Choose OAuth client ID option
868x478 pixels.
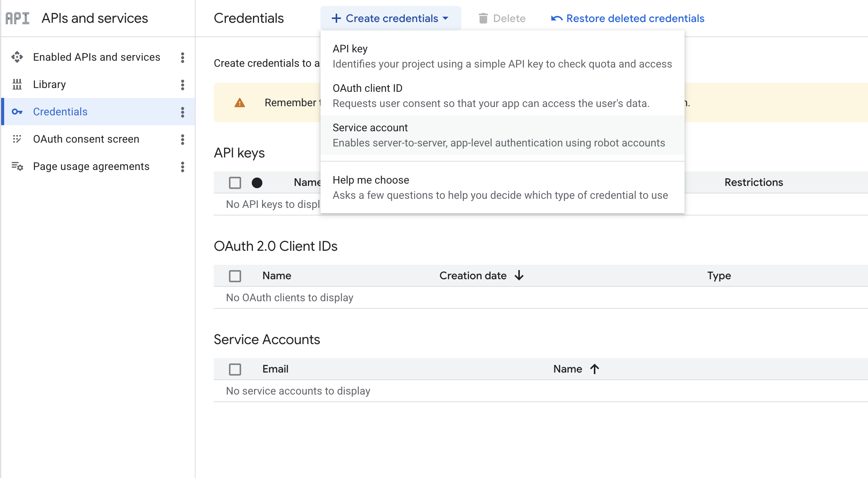click(x=502, y=96)
